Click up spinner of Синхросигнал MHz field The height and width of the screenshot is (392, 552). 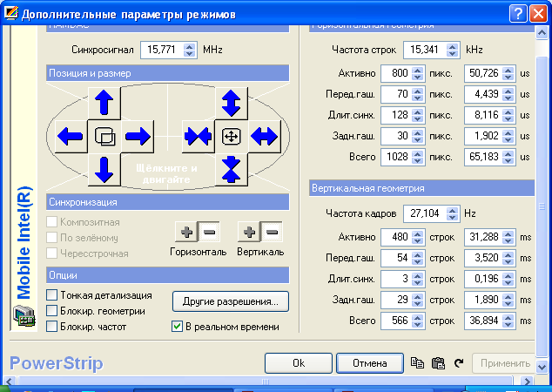(191, 46)
